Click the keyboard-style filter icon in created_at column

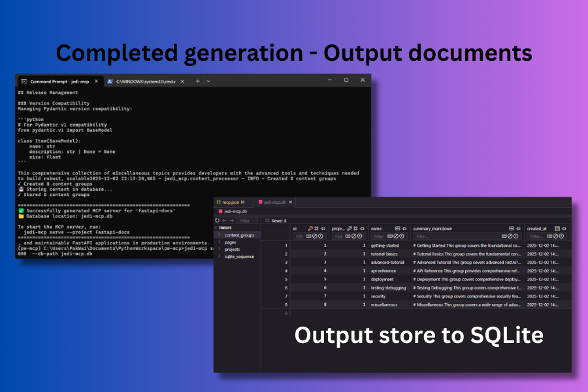(x=549, y=237)
